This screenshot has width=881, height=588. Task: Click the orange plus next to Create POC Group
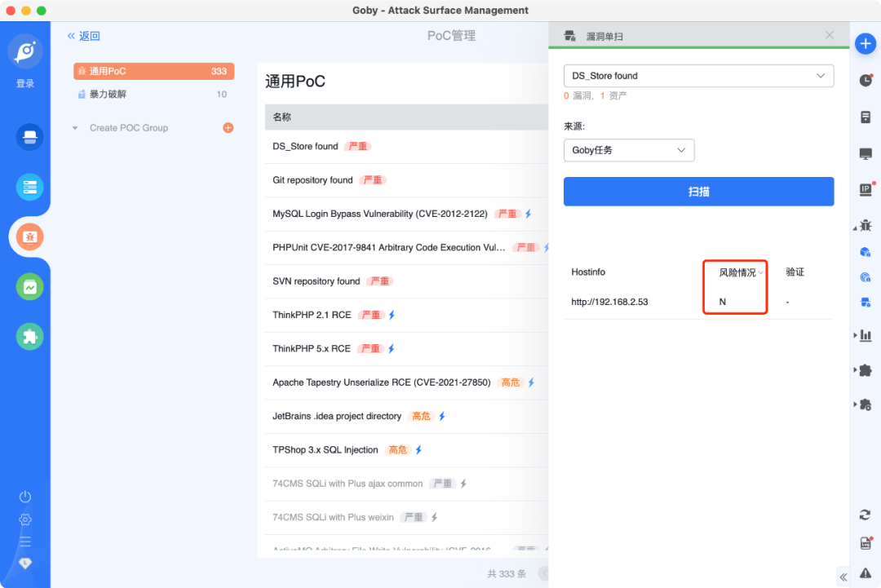(x=228, y=127)
